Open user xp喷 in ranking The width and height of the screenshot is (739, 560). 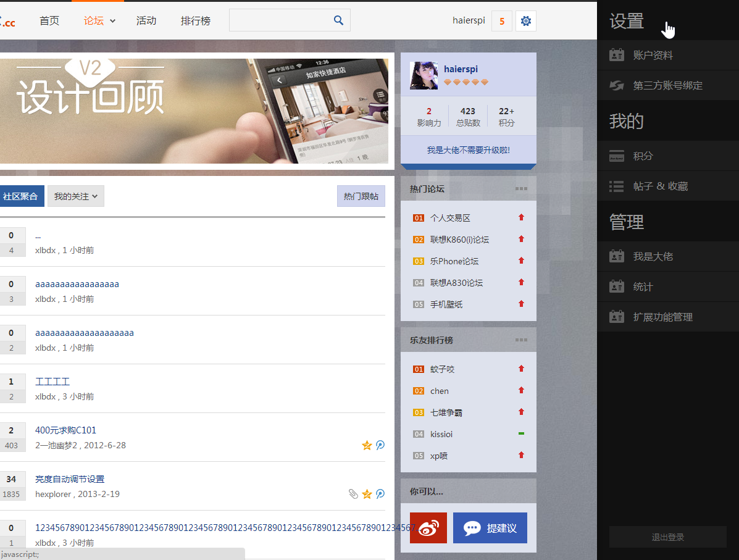pyautogui.click(x=439, y=456)
